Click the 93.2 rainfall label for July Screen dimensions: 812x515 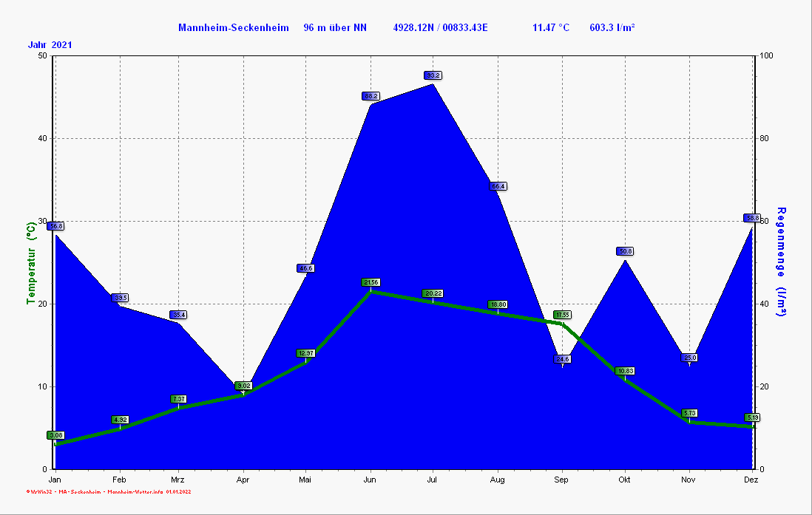click(433, 75)
